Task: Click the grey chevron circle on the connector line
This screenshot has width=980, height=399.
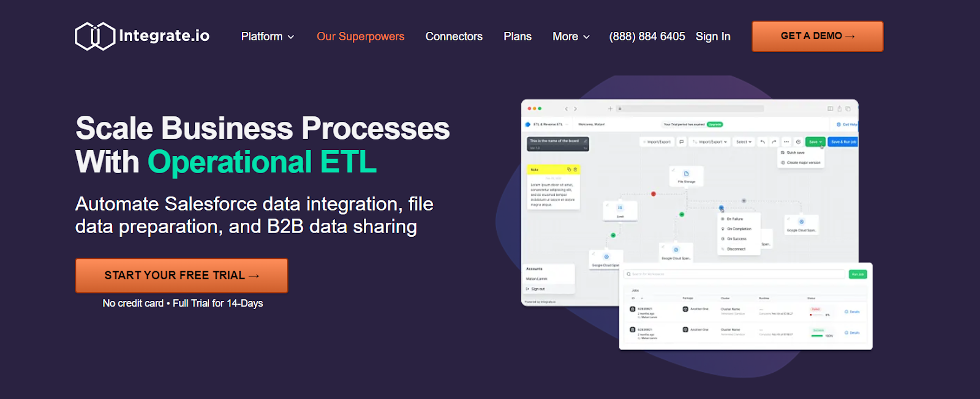Action: [x=744, y=201]
